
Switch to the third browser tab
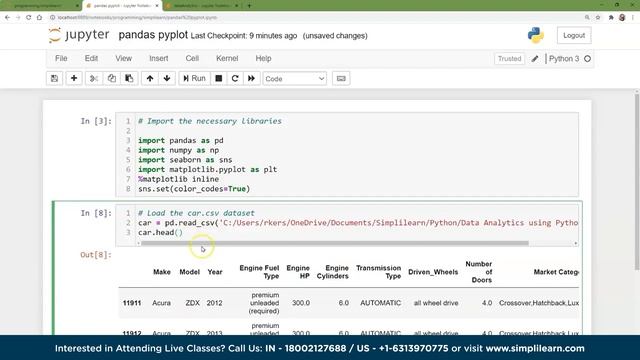[202, 6]
